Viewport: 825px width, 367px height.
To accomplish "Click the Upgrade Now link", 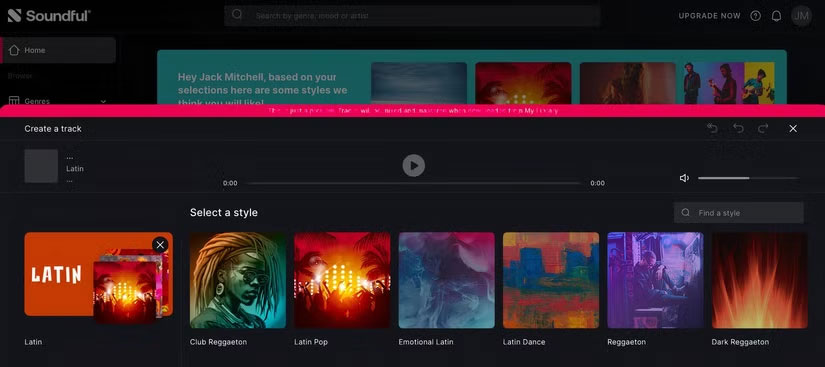I will click(x=709, y=16).
